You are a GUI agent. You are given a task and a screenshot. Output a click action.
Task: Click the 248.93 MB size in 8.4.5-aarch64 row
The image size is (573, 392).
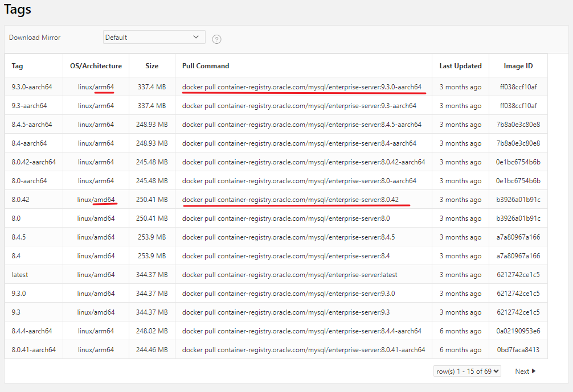click(152, 125)
